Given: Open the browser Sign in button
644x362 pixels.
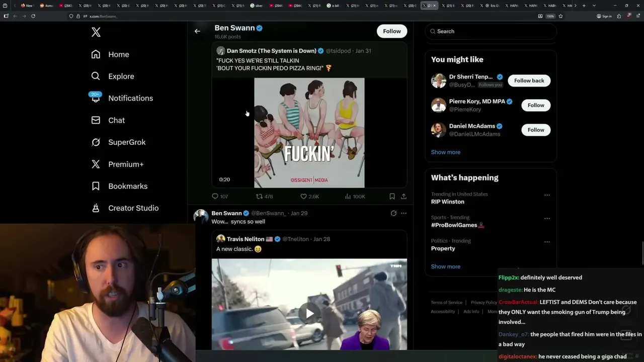Looking at the screenshot, I should [x=604, y=16].
